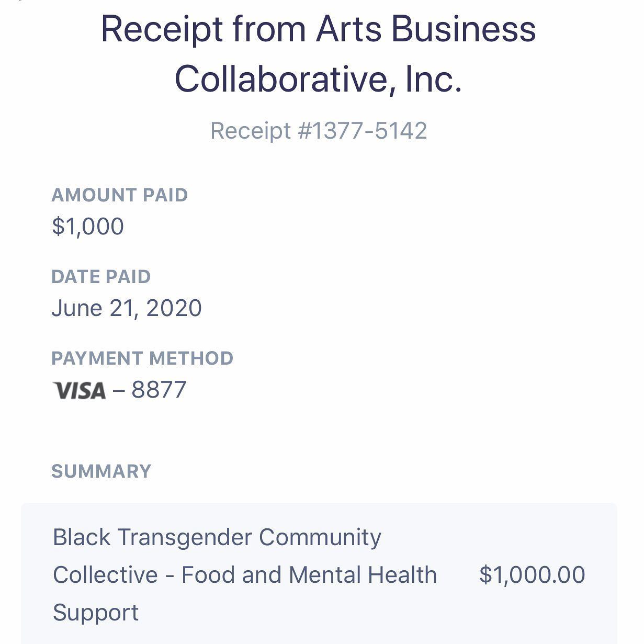Select the $1,000 amount paid value

tap(88, 227)
